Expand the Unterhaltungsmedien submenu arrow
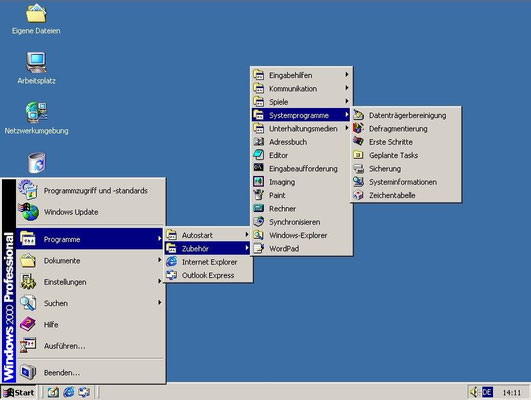 (x=347, y=128)
